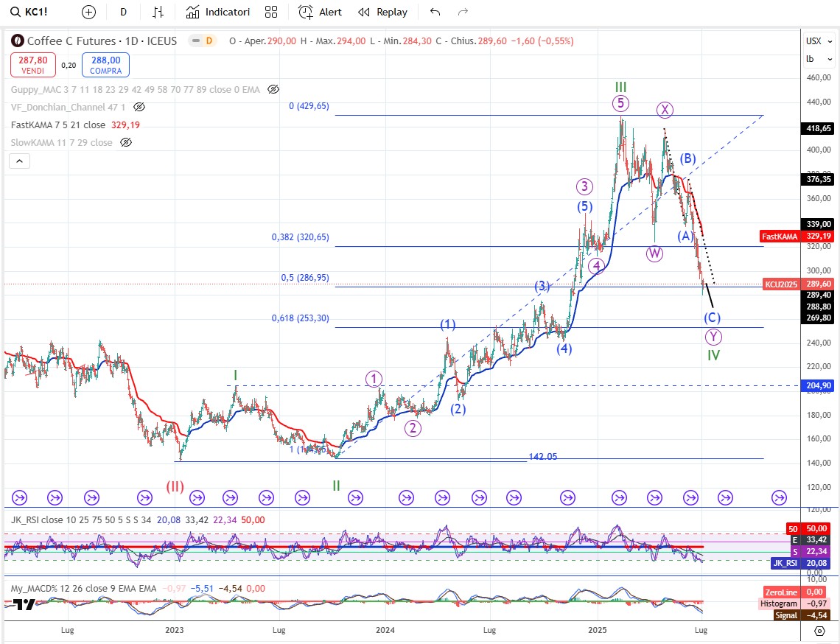Open the layout templates grid icon
Image resolution: width=840 pixels, height=644 pixels.
click(271, 12)
